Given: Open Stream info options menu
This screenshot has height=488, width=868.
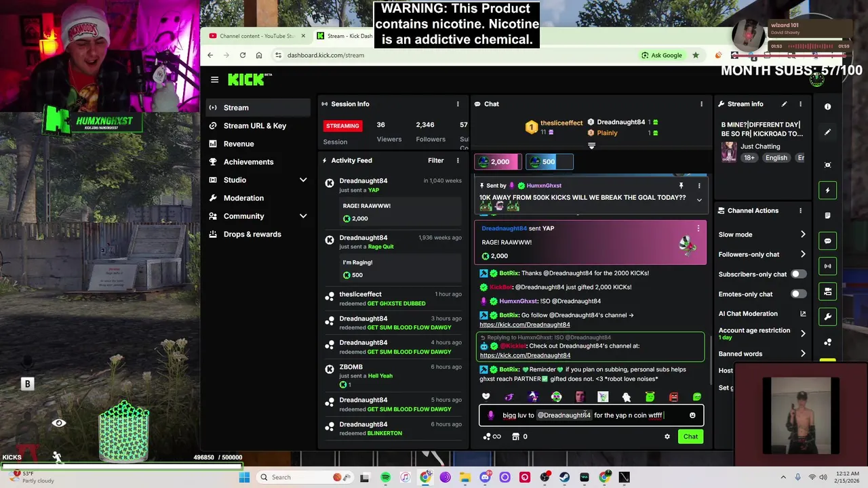Looking at the screenshot, I should tap(800, 104).
